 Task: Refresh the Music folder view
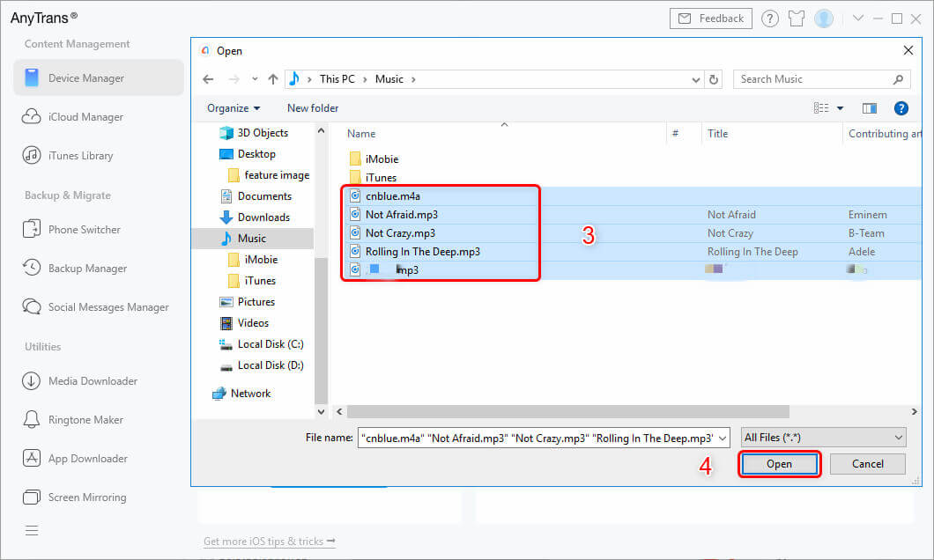(x=714, y=79)
